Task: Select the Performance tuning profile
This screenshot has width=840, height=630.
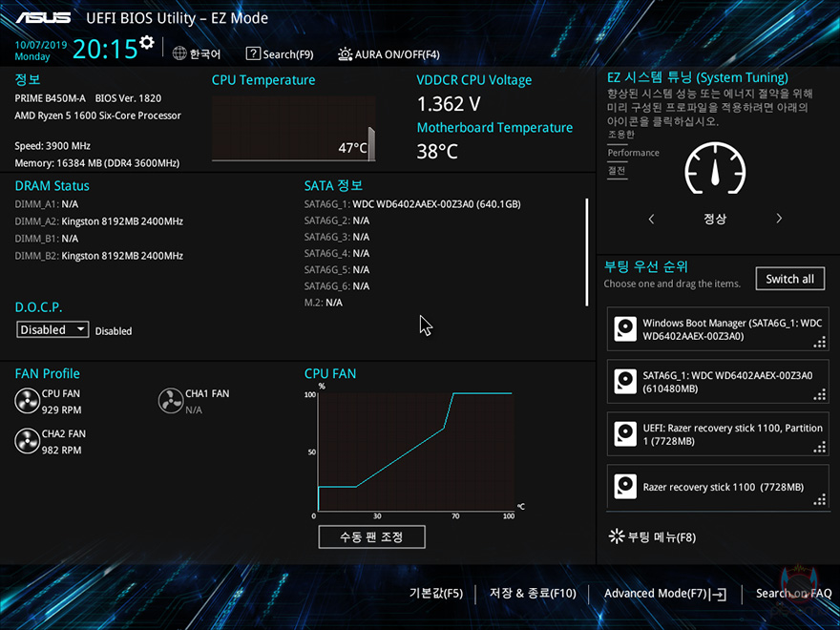Action: (x=633, y=153)
